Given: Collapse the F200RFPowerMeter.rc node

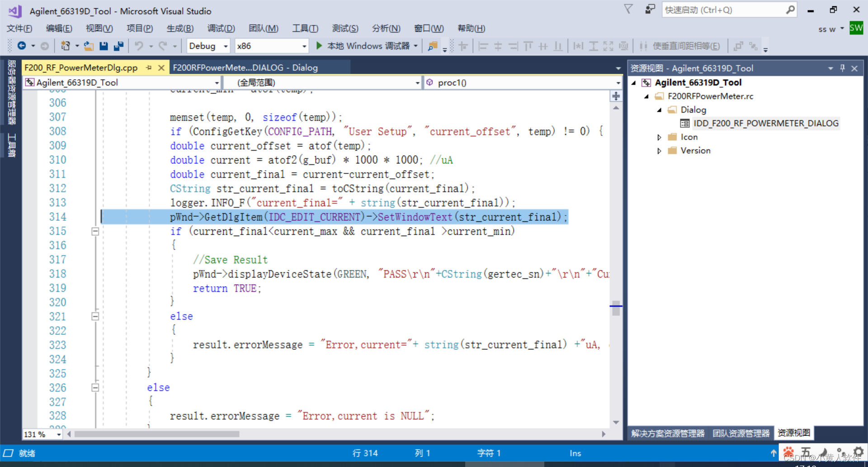Looking at the screenshot, I should (x=646, y=96).
